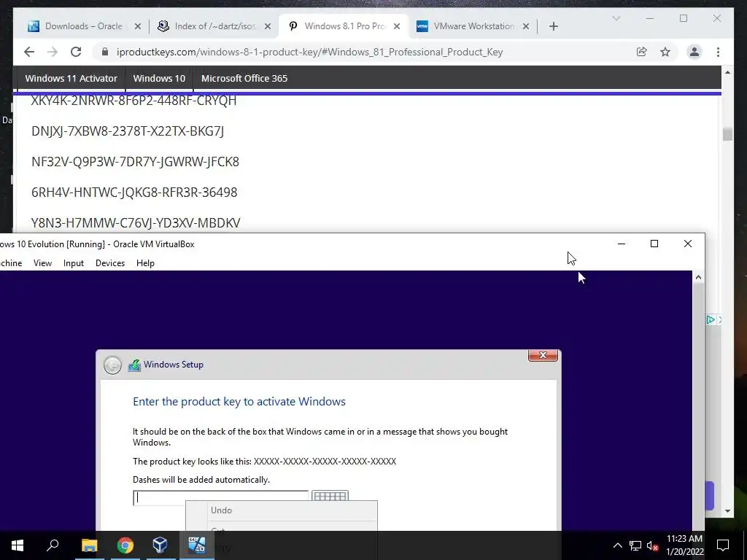Click Chrome page scroll up arrow
Viewport: 747px width, 560px height.
[x=727, y=72]
